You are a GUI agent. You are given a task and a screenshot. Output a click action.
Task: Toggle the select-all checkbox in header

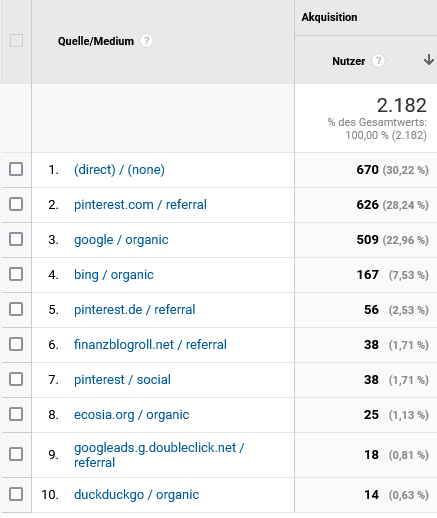[16, 41]
